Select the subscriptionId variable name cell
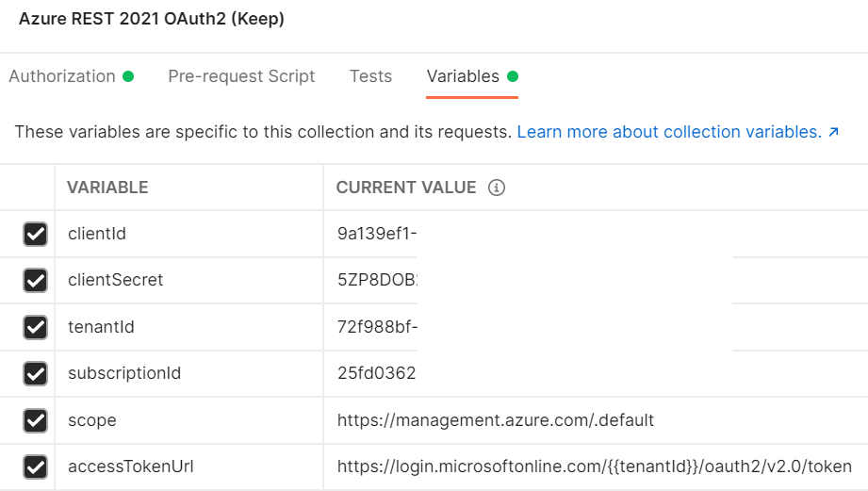 pos(188,373)
